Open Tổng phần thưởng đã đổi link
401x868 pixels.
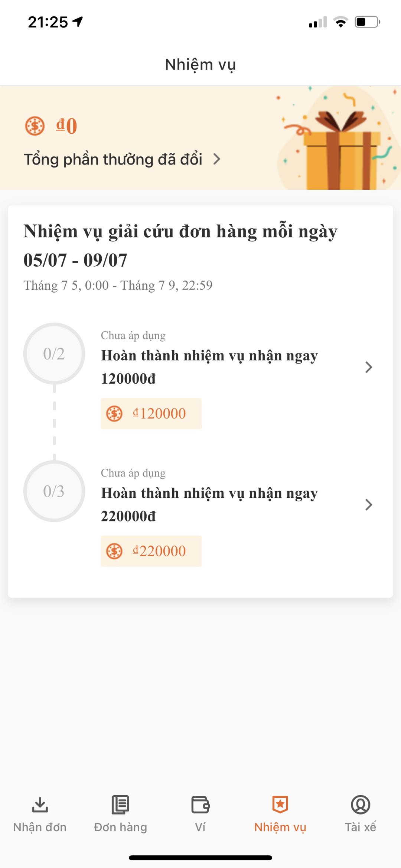(113, 159)
